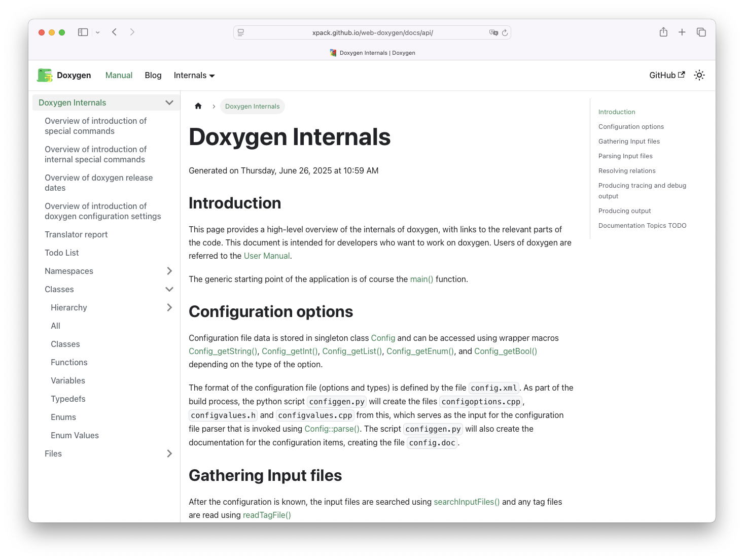Jump to Introduction in table of contents
The height and width of the screenshot is (560, 744).
(x=617, y=112)
